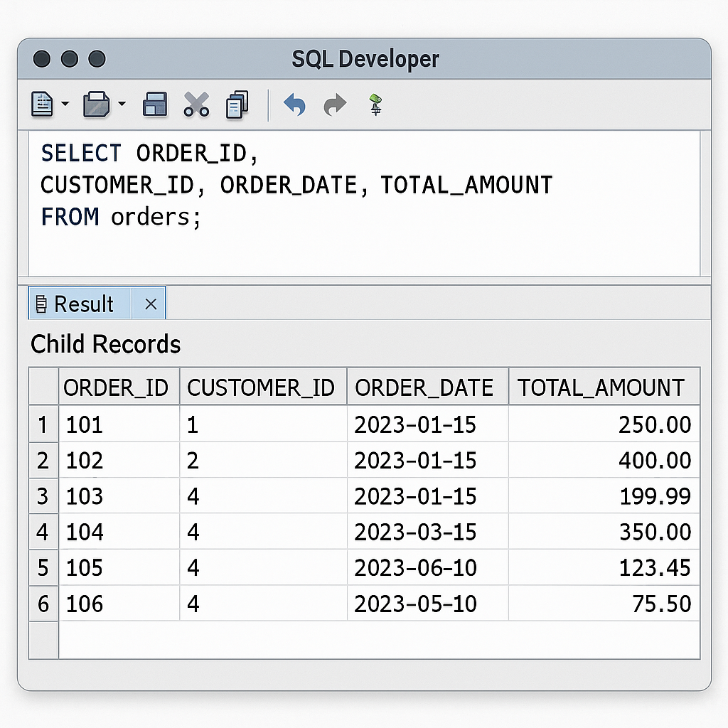The image size is (728, 728).
Task: Redo the last undone action
Action: click(x=334, y=105)
